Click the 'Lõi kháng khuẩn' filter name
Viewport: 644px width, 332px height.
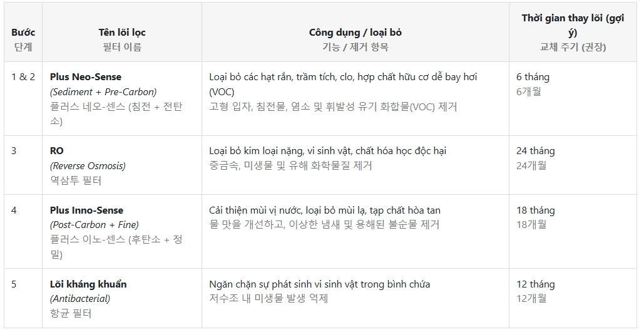point(88,284)
